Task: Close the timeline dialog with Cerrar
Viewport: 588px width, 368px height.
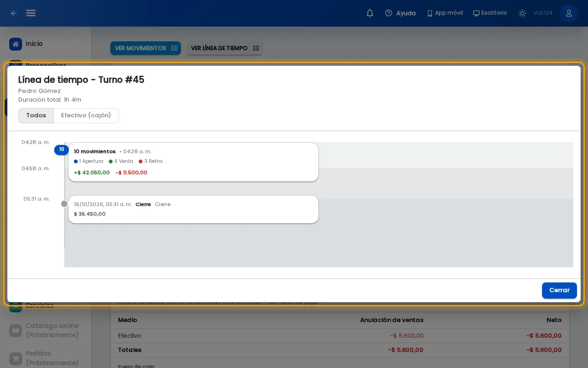Action: pos(560,290)
